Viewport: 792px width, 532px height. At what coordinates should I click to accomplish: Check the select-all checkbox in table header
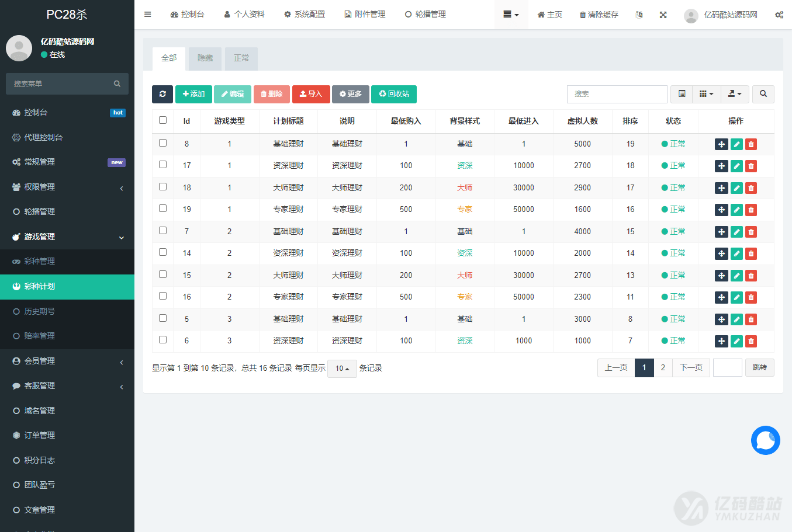coord(162,120)
